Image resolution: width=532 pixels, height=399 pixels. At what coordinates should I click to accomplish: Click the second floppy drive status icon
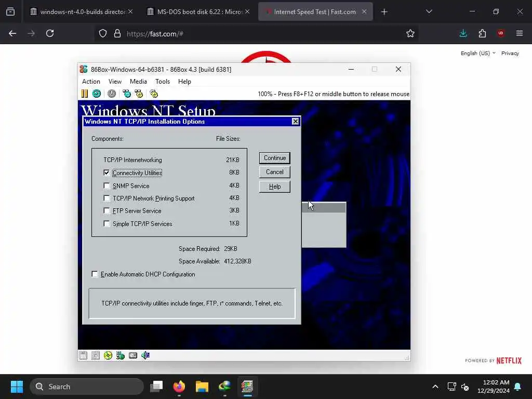96,355
